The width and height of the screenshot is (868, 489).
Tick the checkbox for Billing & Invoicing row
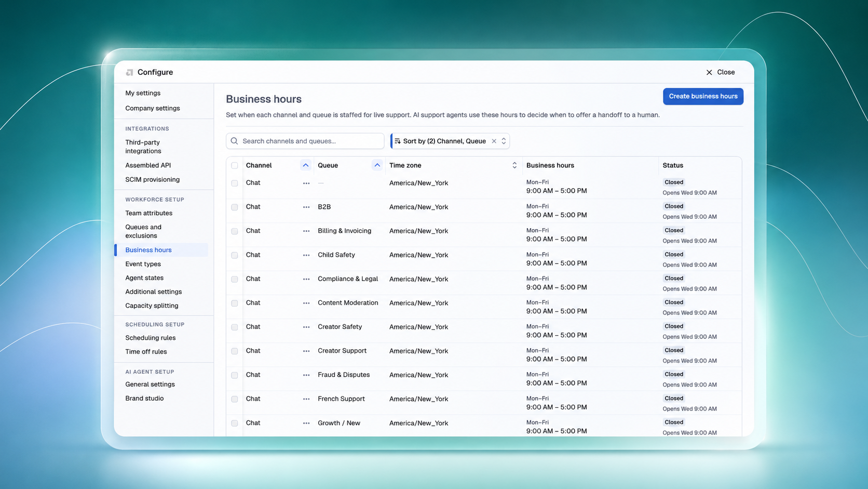tap(235, 231)
